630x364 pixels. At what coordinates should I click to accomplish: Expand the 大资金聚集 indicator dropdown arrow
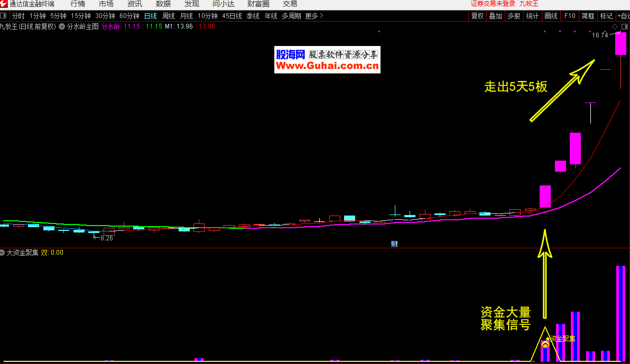[x=2, y=253]
